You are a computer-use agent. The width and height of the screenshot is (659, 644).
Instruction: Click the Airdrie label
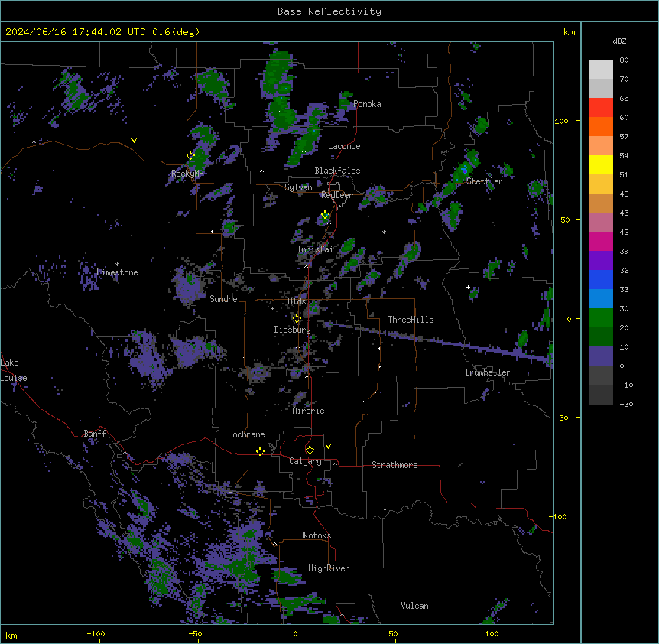(308, 411)
